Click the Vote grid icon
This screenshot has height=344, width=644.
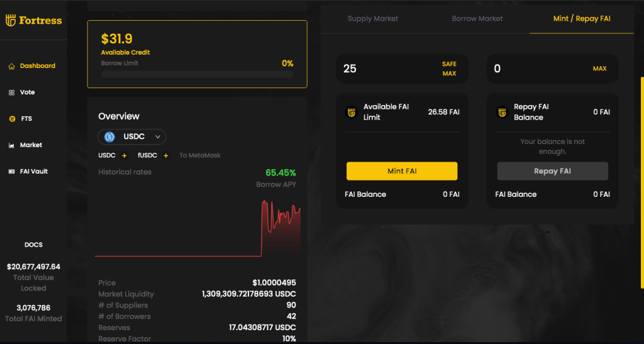[11, 93]
